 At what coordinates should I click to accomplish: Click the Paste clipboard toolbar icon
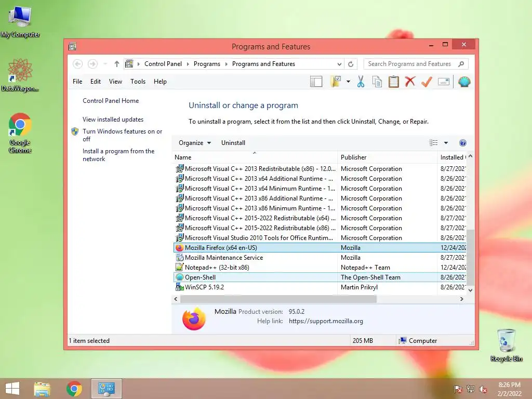pyautogui.click(x=394, y=82)
